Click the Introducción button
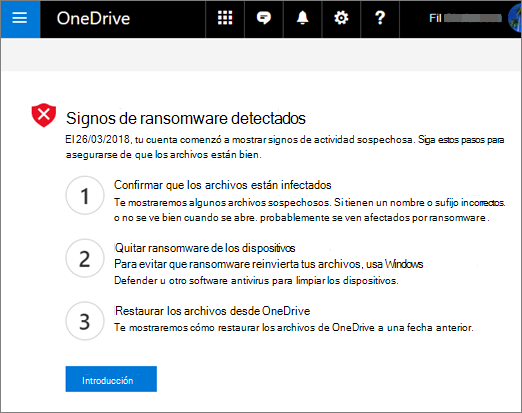This screenshot has width=522, height=413. (x=111, y=379)
